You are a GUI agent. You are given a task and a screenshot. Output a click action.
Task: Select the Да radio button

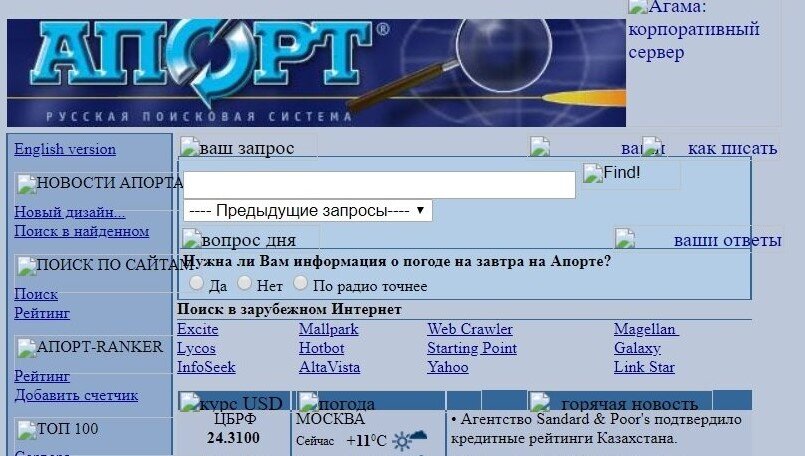[x=196, y=283]
